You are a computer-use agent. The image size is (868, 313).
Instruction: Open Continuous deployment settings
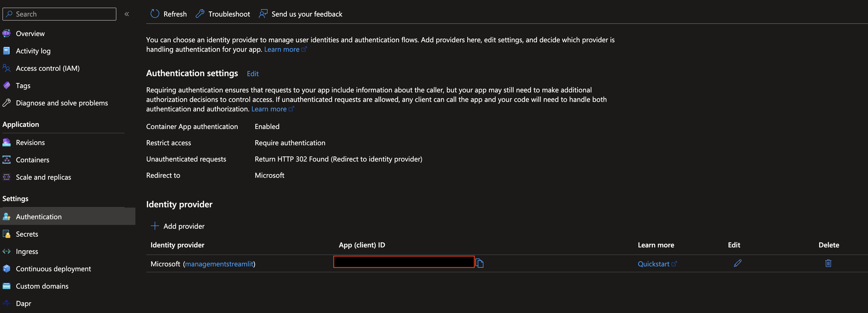53,269
